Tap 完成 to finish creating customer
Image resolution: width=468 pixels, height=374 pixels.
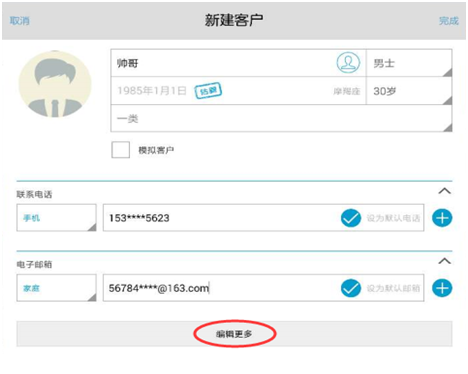pos(449,21)
